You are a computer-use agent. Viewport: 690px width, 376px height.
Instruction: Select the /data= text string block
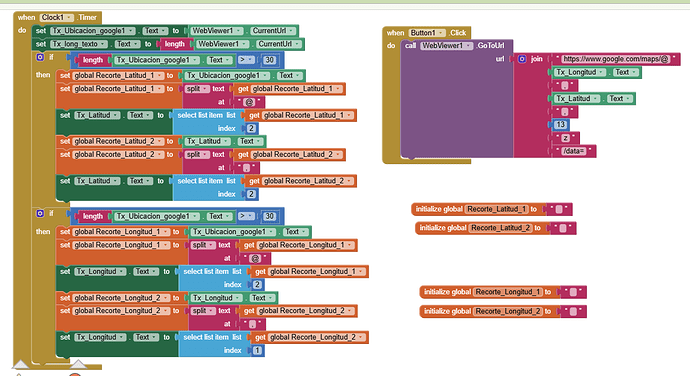point(574,151)
